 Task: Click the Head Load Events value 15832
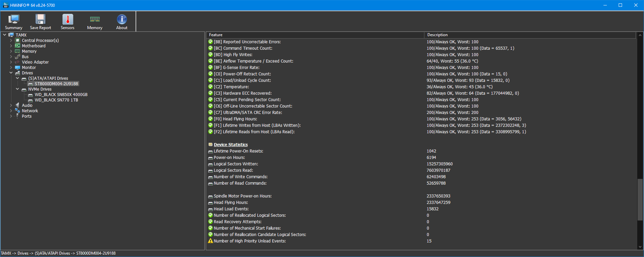coord(432,209)
